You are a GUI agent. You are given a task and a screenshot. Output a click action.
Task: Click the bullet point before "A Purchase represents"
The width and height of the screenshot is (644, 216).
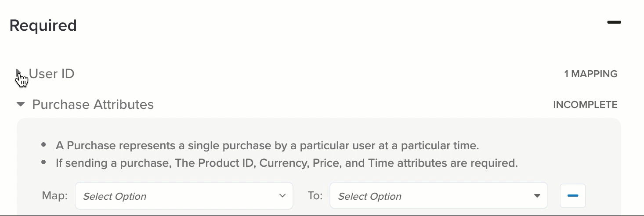[43, 144]
